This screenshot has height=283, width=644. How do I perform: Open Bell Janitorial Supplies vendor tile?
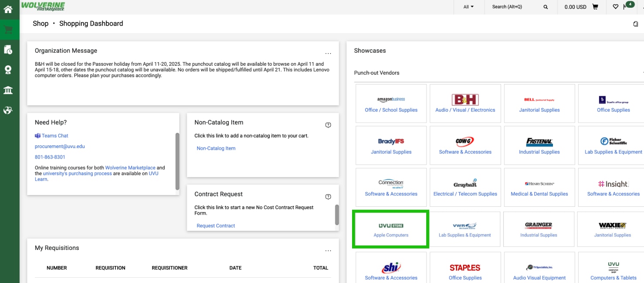coord(539,104)
